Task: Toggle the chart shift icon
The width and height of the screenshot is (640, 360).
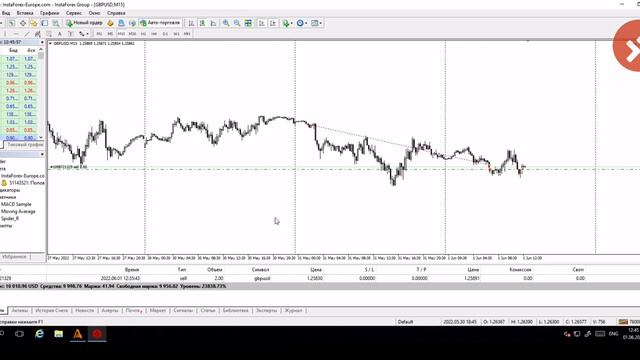Action: click(x=273, y=23)
